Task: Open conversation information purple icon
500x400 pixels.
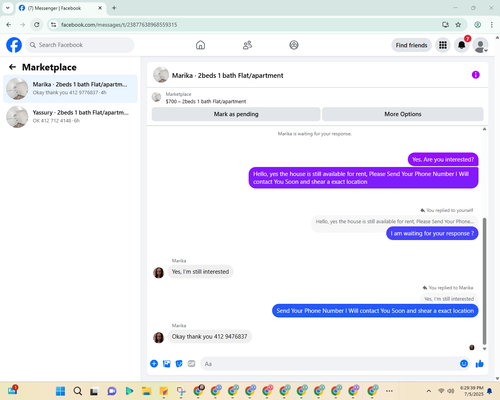Action: [476, 75]
